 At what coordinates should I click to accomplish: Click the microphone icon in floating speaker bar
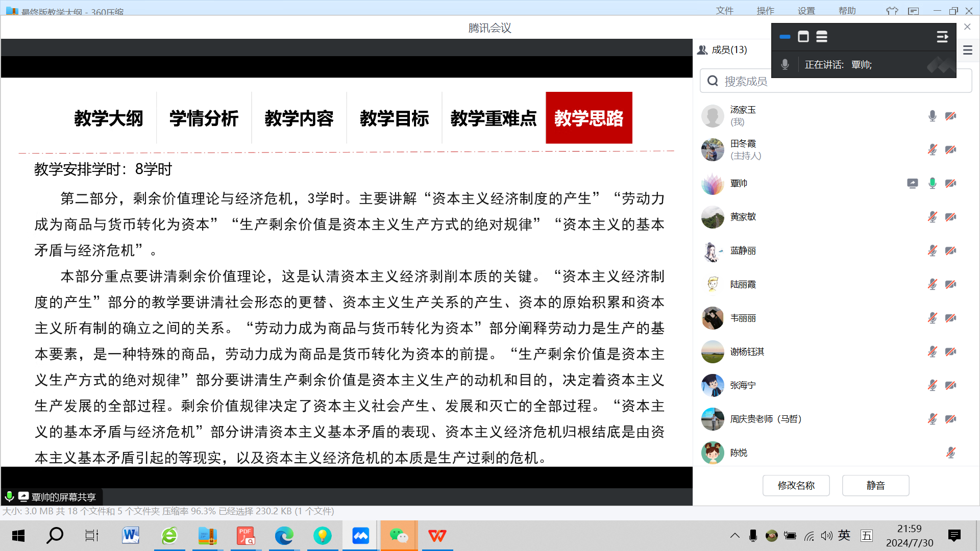pos(785,65)
